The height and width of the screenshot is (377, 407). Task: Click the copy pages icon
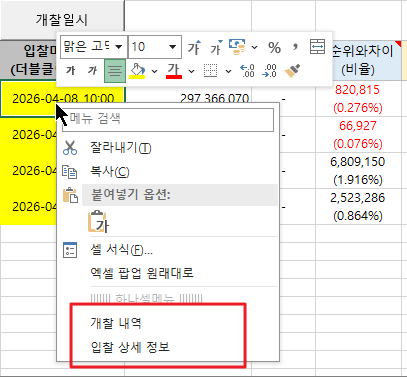coord(70,172)
